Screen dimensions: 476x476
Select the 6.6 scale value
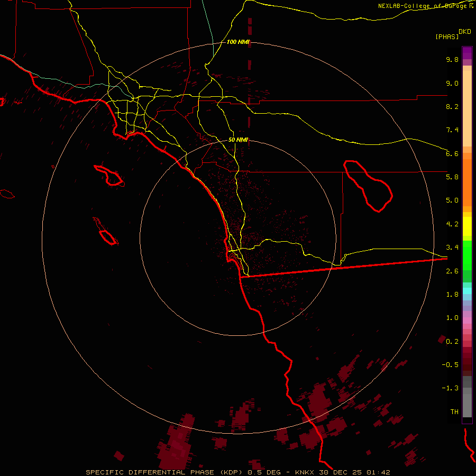[452, 153]
